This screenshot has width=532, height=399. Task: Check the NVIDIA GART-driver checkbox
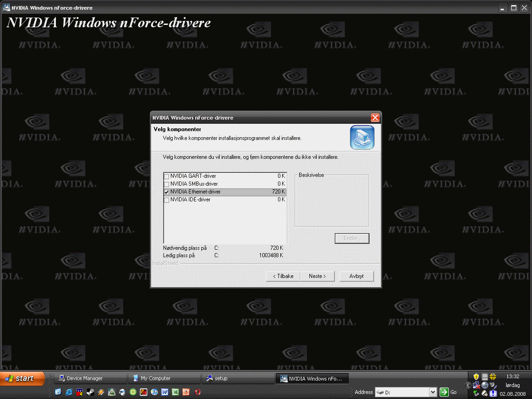point(167,176)
